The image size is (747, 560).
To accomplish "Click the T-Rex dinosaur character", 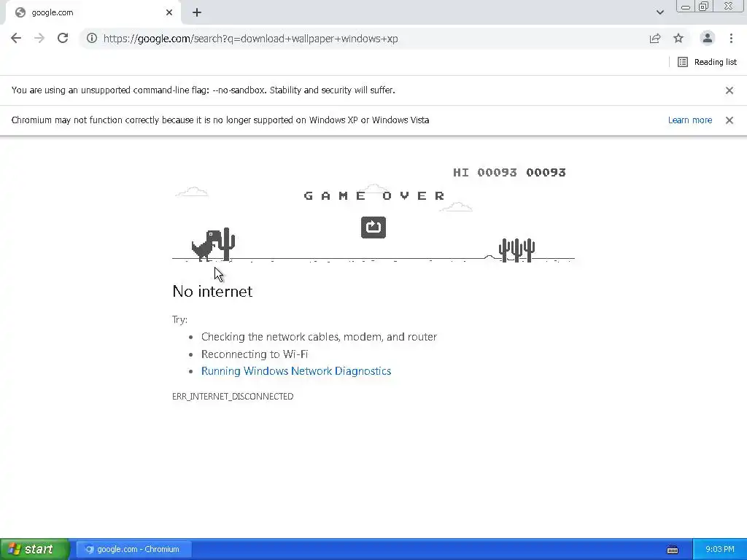I will pyautogui.click(x=206, y=245).
